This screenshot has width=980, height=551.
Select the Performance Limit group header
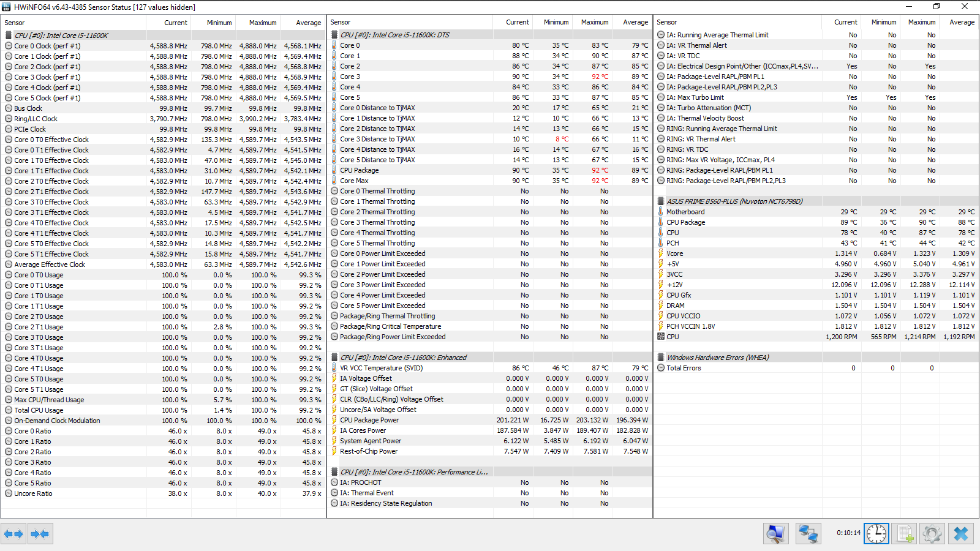click(489, 472)
